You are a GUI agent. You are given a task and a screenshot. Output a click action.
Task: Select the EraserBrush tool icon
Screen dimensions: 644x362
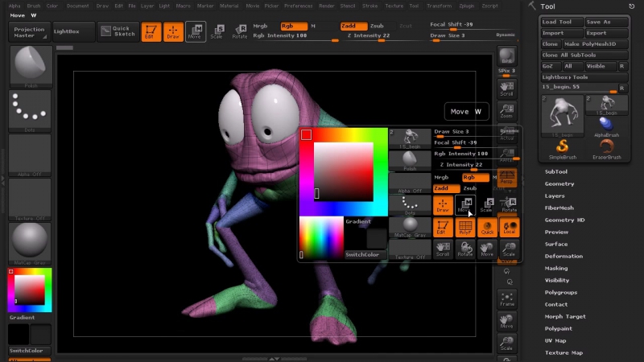(x=607, y=150)
